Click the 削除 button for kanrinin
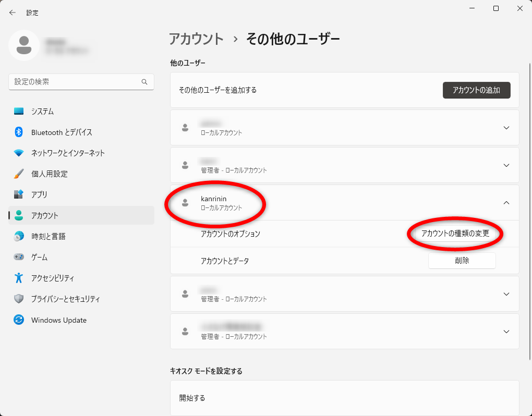532x416 pixels. click(462, 261)
